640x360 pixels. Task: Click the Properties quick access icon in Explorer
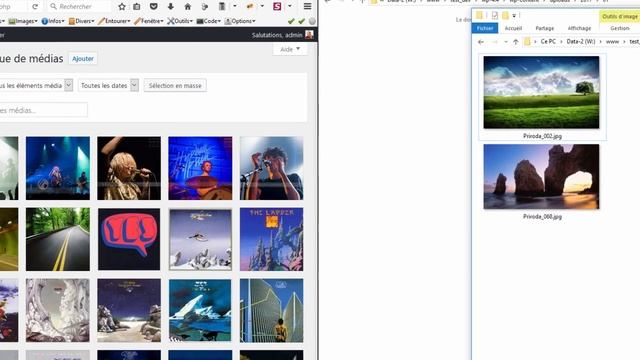(x=495, y=16)
